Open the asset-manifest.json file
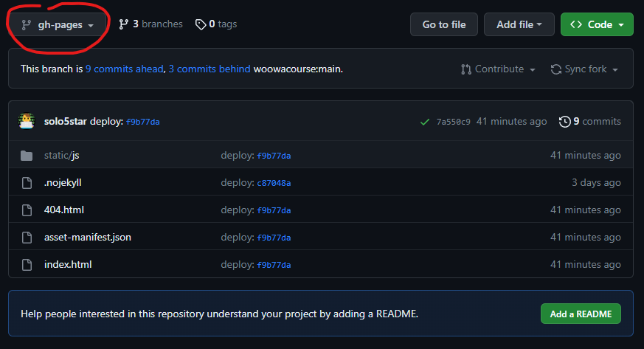 [x=88, y=238]
